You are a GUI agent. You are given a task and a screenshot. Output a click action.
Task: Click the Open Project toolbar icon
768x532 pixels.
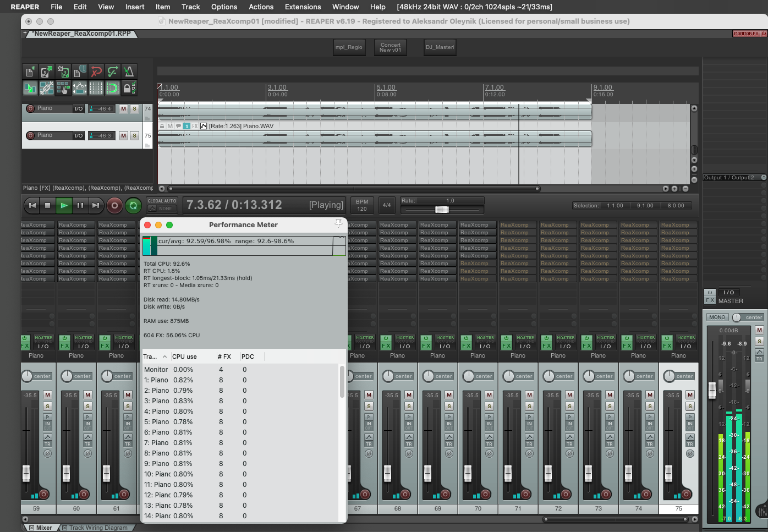tap(47, 72)
